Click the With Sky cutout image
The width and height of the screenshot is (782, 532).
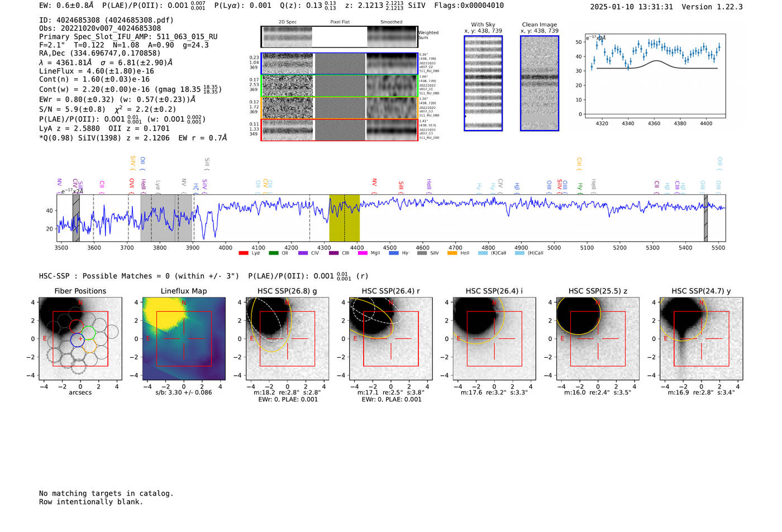point(483,83)
